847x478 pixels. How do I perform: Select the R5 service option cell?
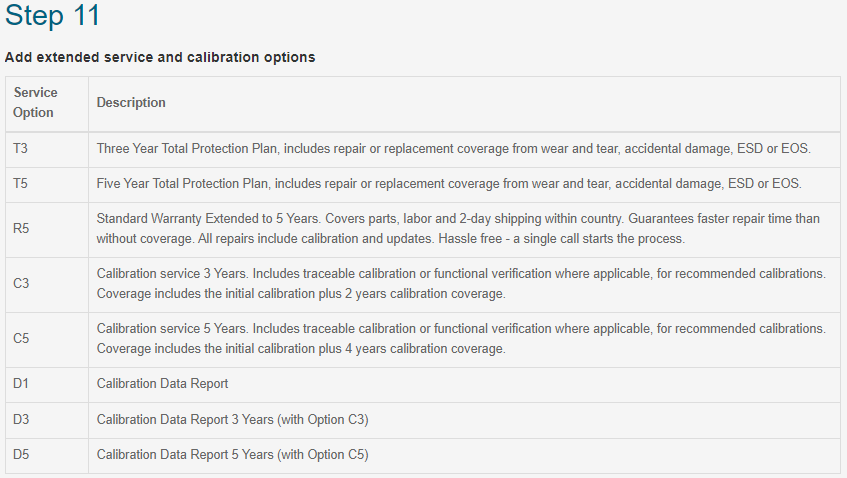47,229
